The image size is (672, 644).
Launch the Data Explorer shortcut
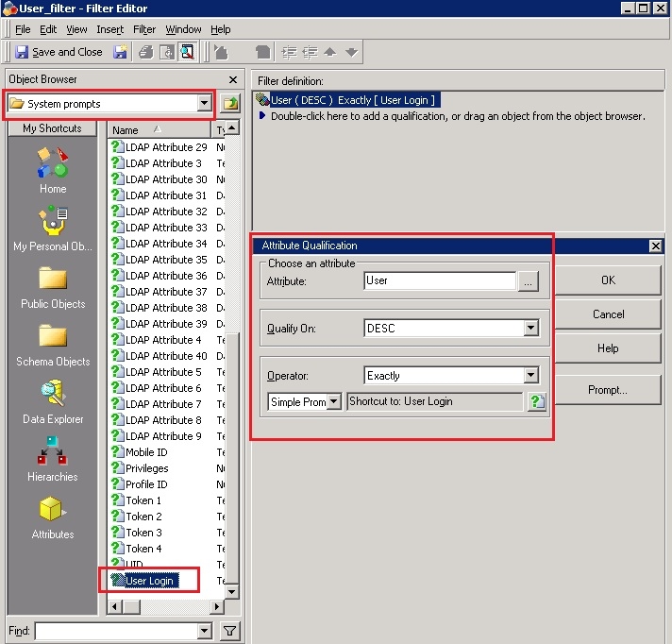53,401
